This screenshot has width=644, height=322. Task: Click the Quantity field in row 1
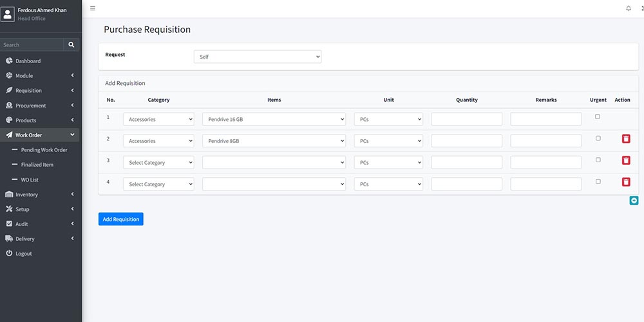(466, 119)
